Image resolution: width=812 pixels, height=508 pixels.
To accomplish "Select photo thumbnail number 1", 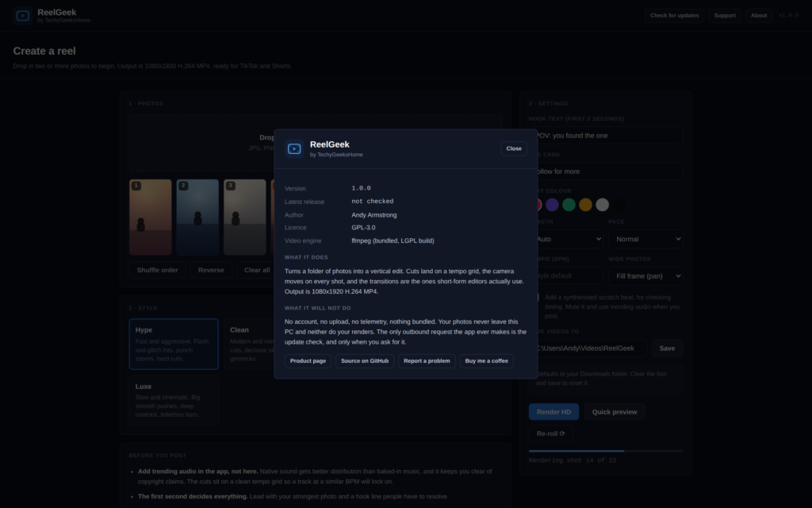I will tap(150, 217).
